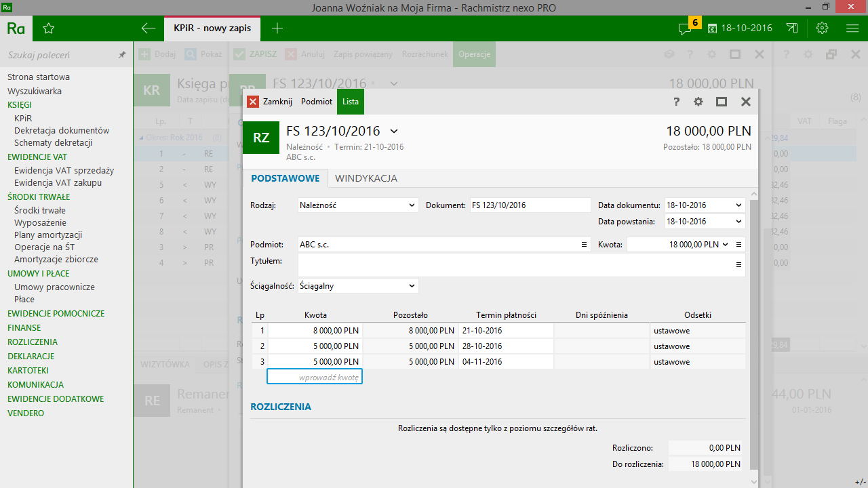
Task: Click the wprowadź kwotę input field
Action: [315, 377]
